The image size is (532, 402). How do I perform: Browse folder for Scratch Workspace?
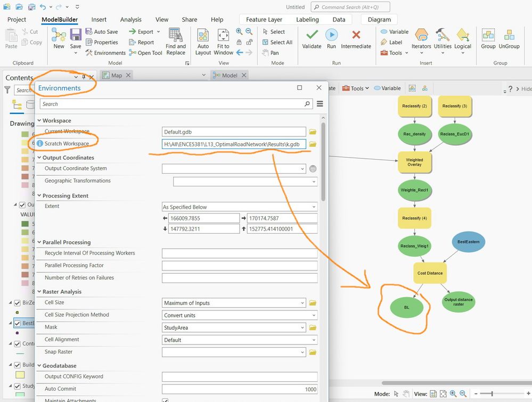pyautogui.click(x=313, y=144)
